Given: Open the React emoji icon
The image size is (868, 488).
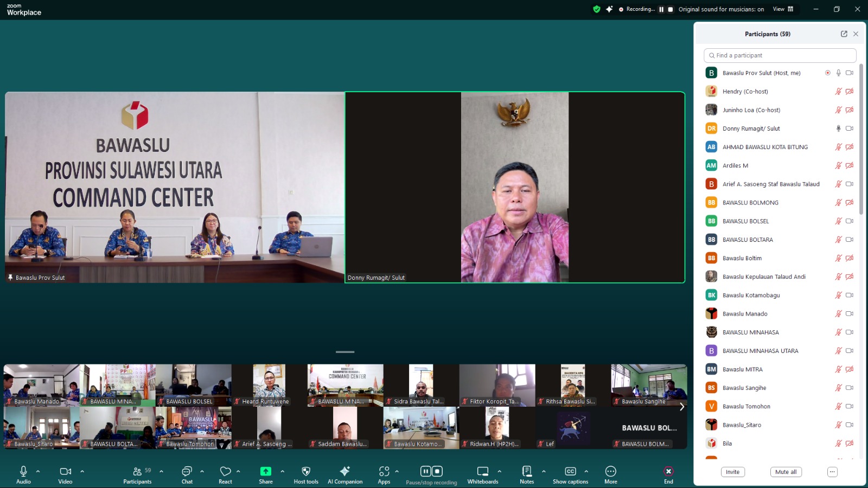Looking at the screenshot, I should (225, 471).
